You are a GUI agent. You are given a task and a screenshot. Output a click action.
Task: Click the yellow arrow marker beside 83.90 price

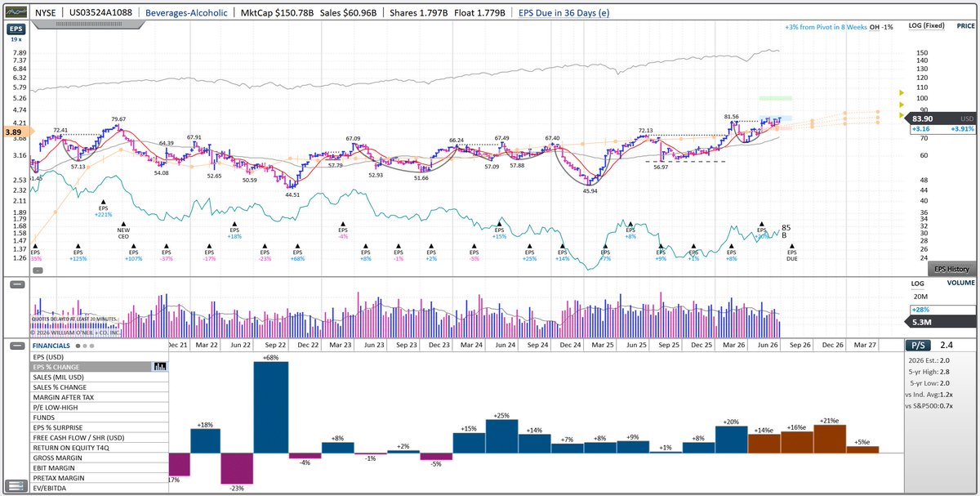[x=902, y=116]
